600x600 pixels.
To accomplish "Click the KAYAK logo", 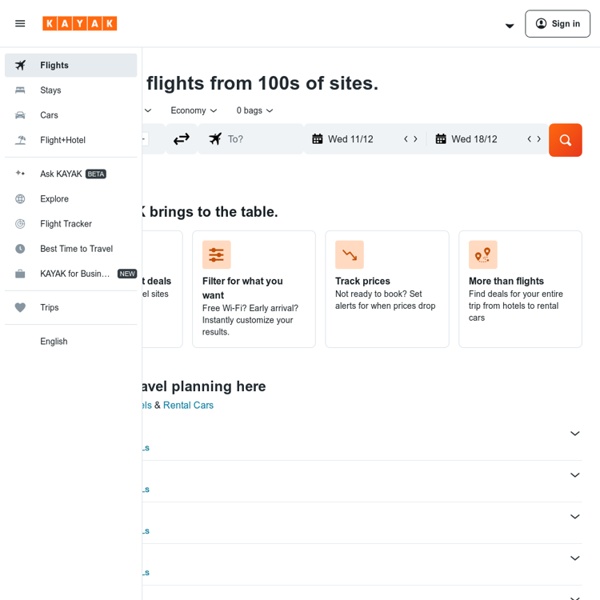I will [80, 24].
